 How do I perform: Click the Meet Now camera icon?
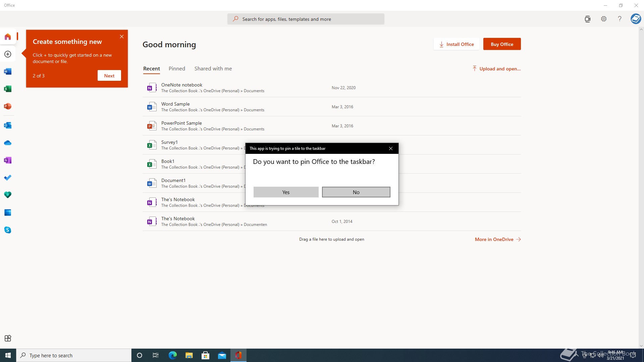[x=587, y=19]
